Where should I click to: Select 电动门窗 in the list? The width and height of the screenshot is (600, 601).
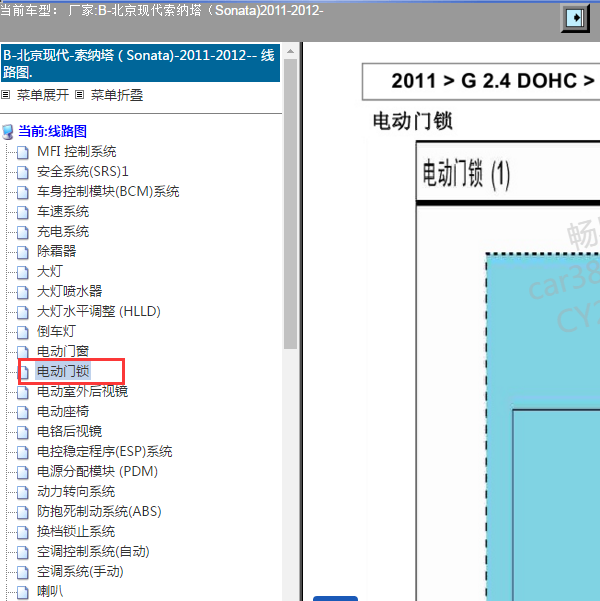point(63,351)
